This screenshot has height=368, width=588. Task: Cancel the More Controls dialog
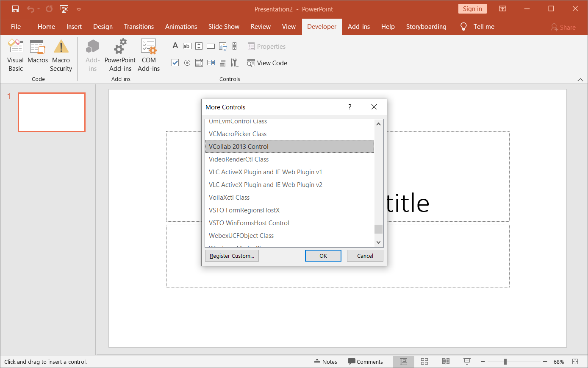[x=365, y=256]
